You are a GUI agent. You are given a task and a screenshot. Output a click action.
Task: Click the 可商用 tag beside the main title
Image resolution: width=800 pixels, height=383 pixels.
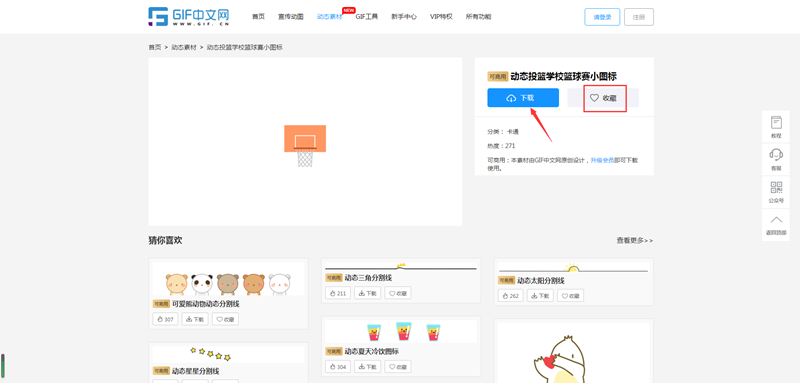coord(497,77)
